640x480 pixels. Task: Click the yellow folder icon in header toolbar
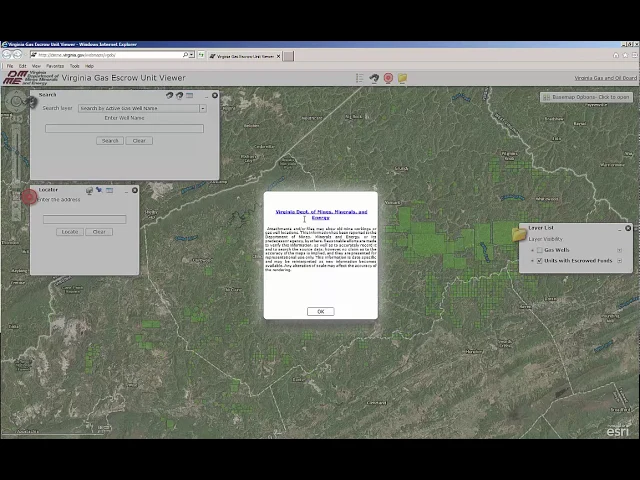tap(402, 78)
